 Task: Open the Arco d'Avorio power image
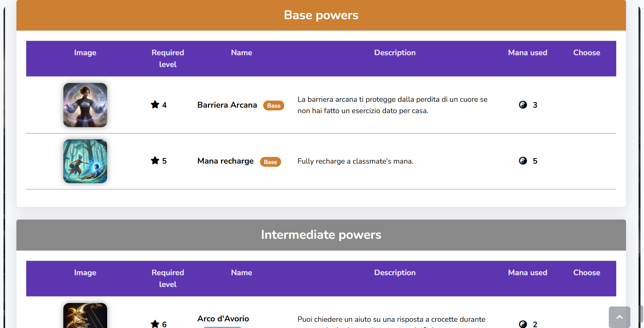click(85, 315)
